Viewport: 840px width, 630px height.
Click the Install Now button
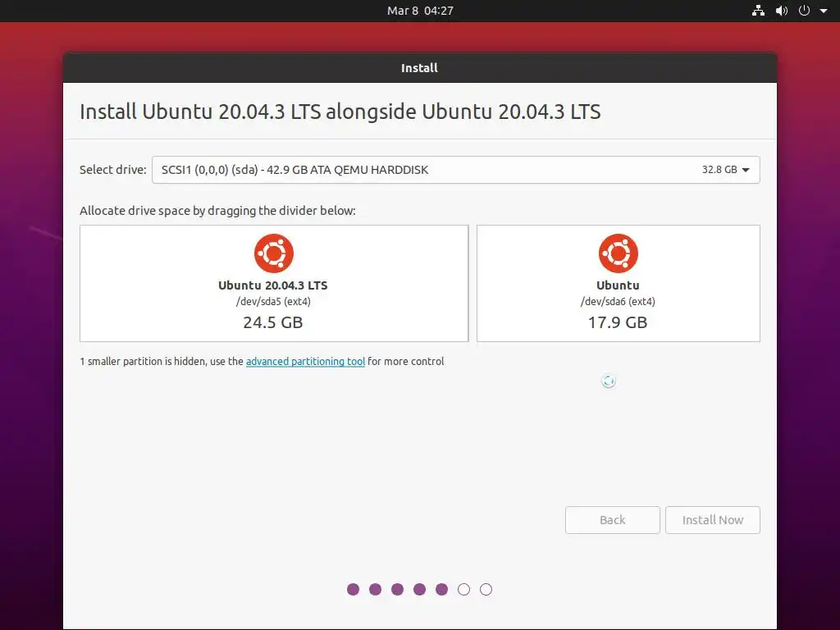[x=713, y=520]
